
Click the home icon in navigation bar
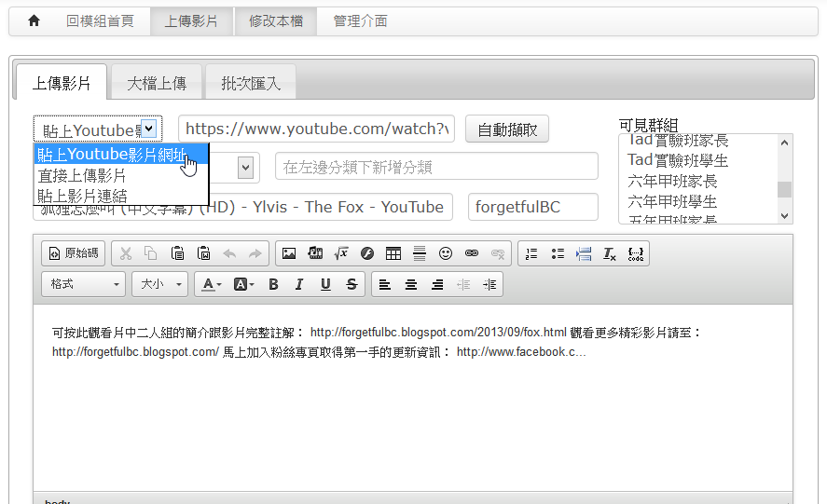[34, 20]
